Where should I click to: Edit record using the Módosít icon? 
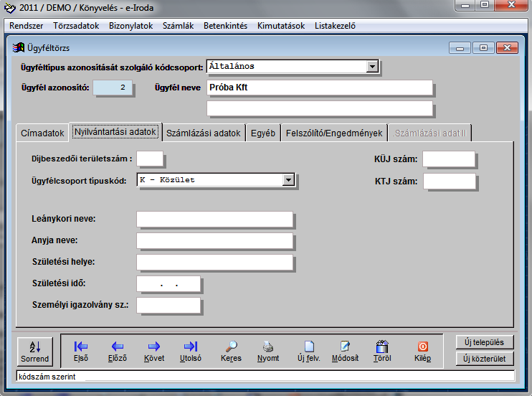pyautogui.click(x=345, y=346)
